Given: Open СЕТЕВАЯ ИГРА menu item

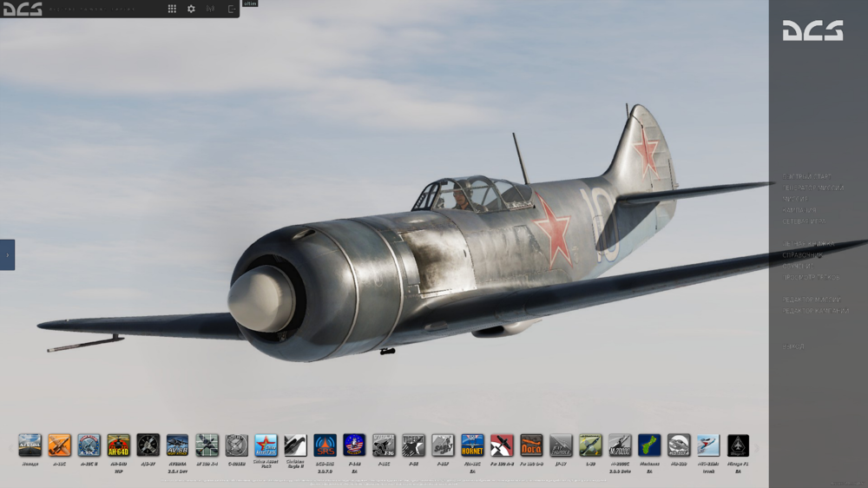Looking at the screenshot, I should point(804,221).
